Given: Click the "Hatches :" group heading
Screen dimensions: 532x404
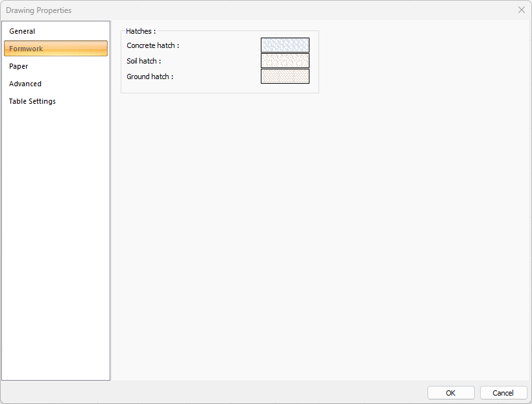Looking at the screenshot, I should point(141,31).
